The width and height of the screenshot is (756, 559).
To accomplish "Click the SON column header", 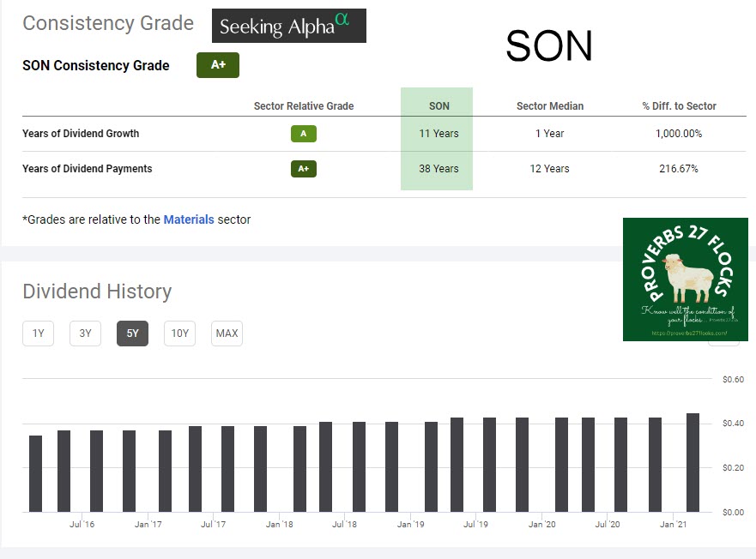I will coord(438,106).
